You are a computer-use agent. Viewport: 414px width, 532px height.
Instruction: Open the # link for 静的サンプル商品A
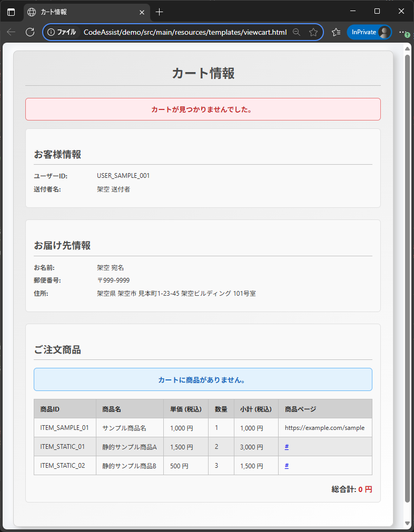tap(287, 447)
